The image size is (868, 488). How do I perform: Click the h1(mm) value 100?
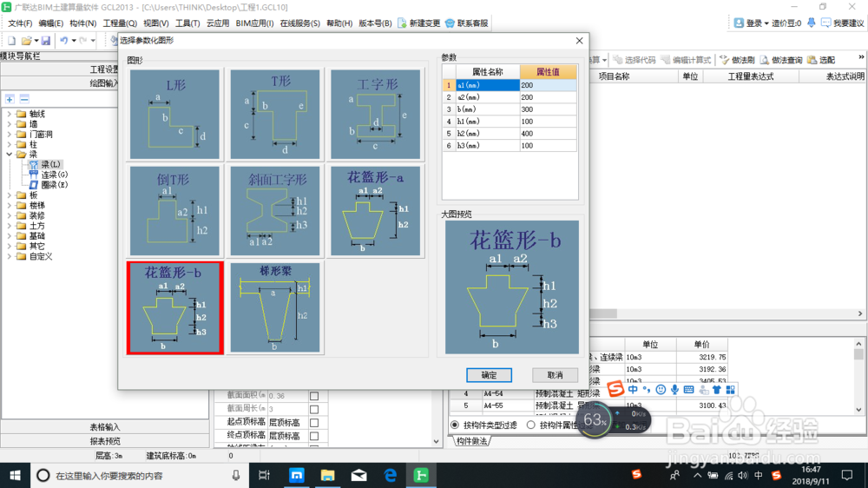(x=548, y=122)
